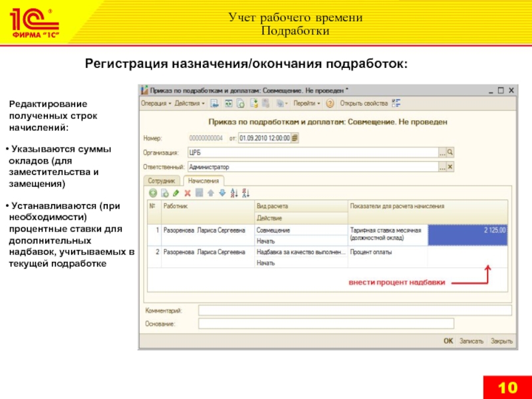Click the gray finish-editing icon in table toolbar
Screen dimensions: 532x399
click(199, 193)
